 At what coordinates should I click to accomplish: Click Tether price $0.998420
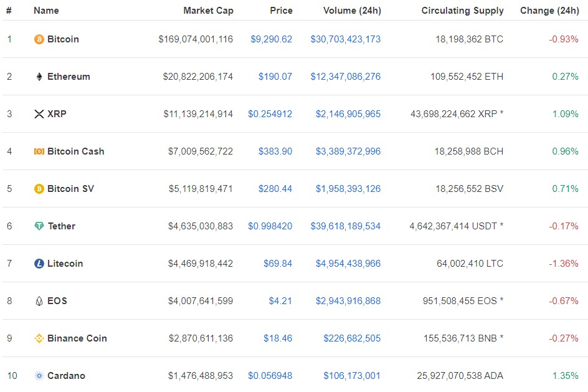(270, 226)
